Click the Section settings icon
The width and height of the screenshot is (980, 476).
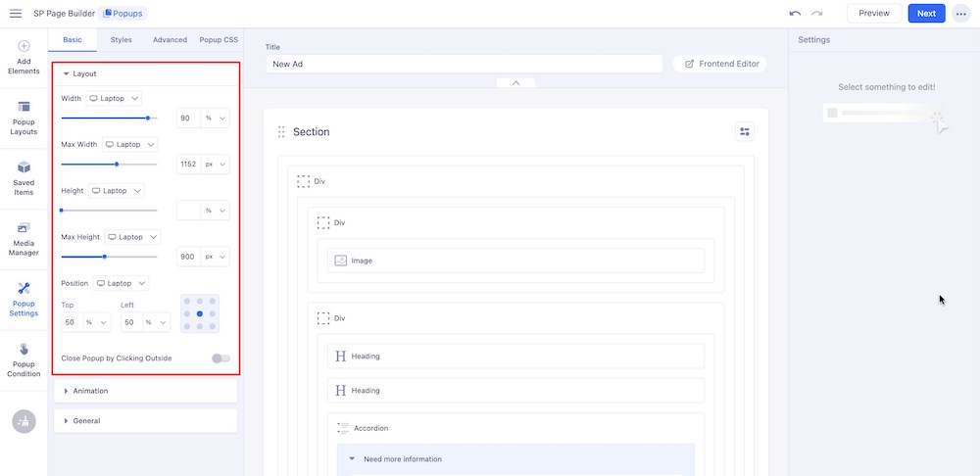pos(745,132)
